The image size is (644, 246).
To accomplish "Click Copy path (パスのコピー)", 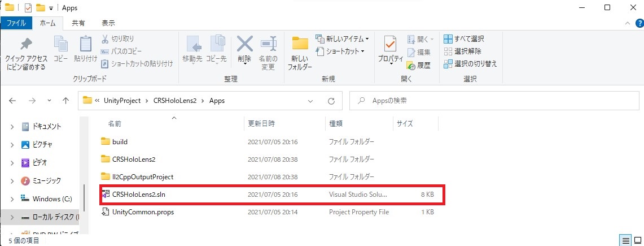I will (x=121, y=51).
